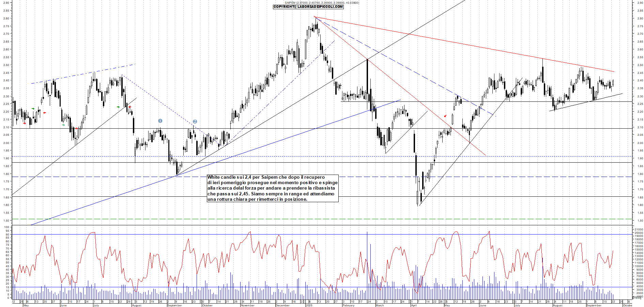Click the April label on time axis
The image size is (644, 307).
pyautogui.click(x=414, y=305)
